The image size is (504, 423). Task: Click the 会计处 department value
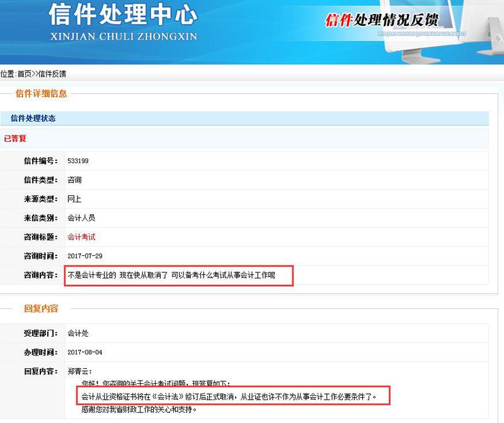coord(78,333)
